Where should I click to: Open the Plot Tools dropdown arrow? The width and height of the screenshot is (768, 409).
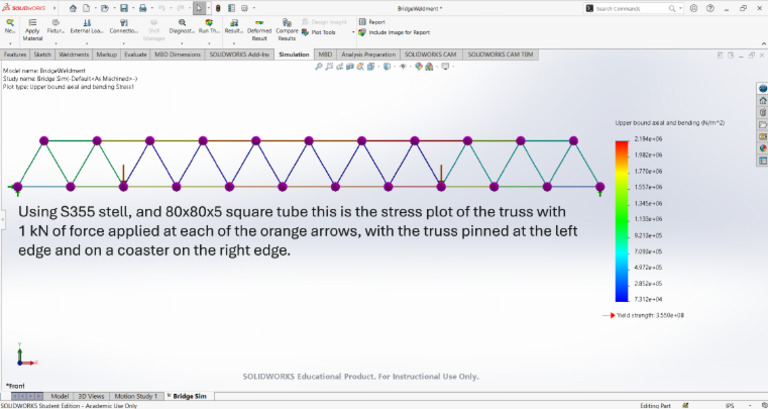click(353, 32)
